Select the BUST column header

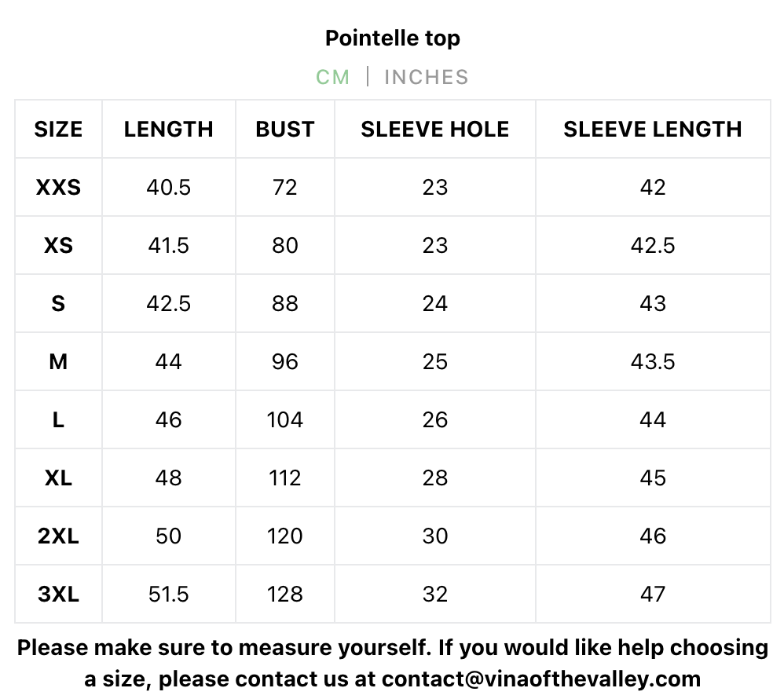(284, 130)
